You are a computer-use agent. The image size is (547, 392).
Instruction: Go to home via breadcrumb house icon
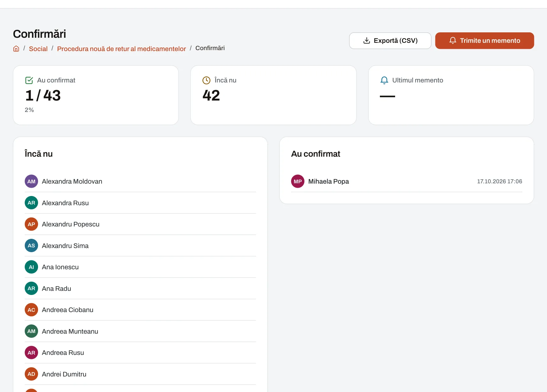coord(16,49)
